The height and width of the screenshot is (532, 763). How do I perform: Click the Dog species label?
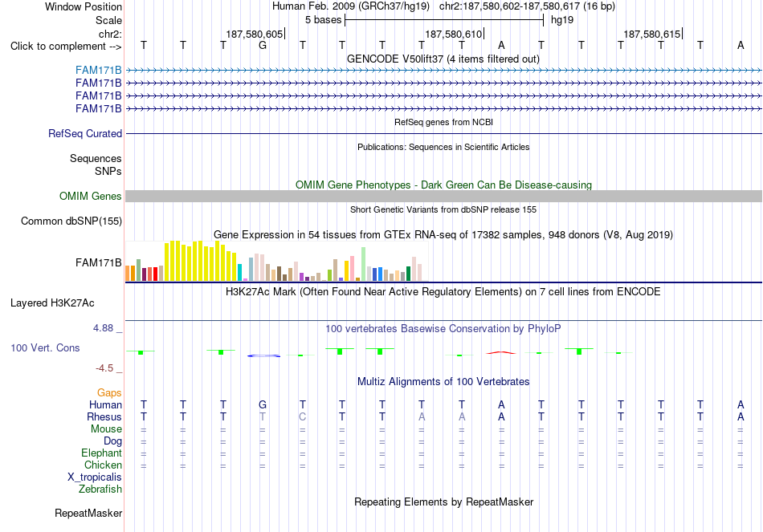(112, 441)
